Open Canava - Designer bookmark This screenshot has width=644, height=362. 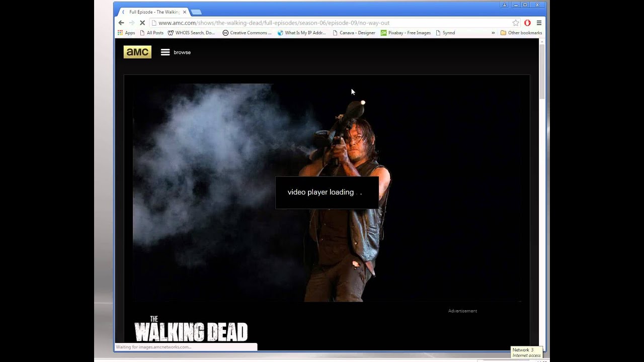354,33
